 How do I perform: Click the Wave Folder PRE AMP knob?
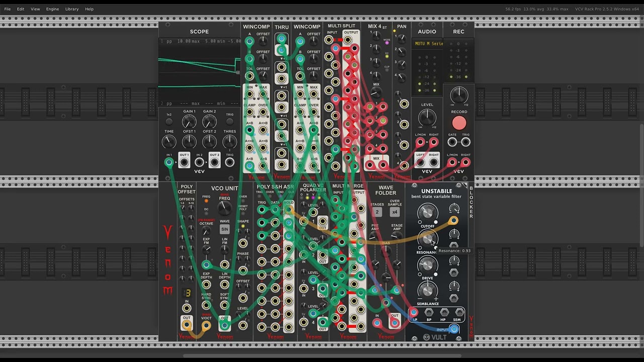pos(374,237)
